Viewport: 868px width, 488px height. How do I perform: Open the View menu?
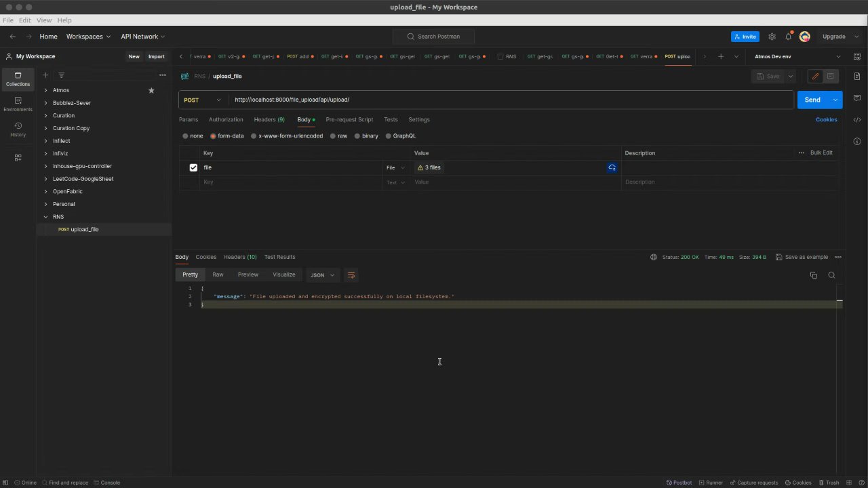click(x=44, y=20)
